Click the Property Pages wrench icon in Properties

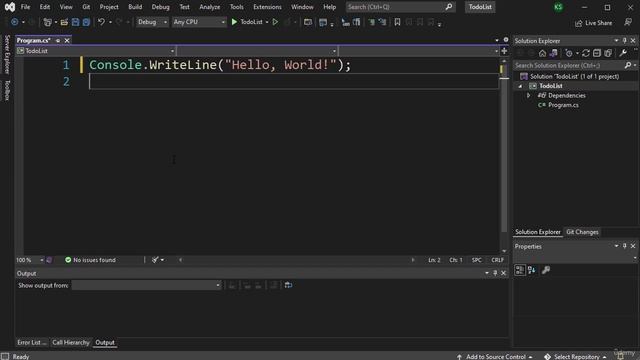tap(546, 270)
